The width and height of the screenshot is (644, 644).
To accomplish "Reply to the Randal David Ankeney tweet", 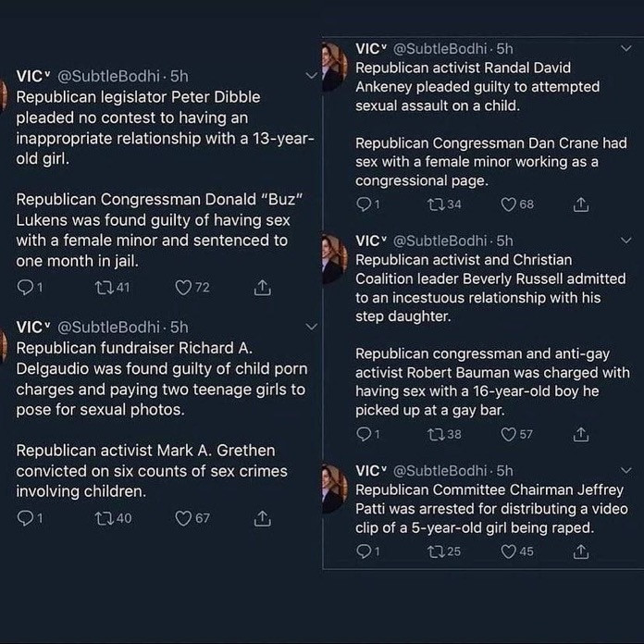I will tap(363, 204).
